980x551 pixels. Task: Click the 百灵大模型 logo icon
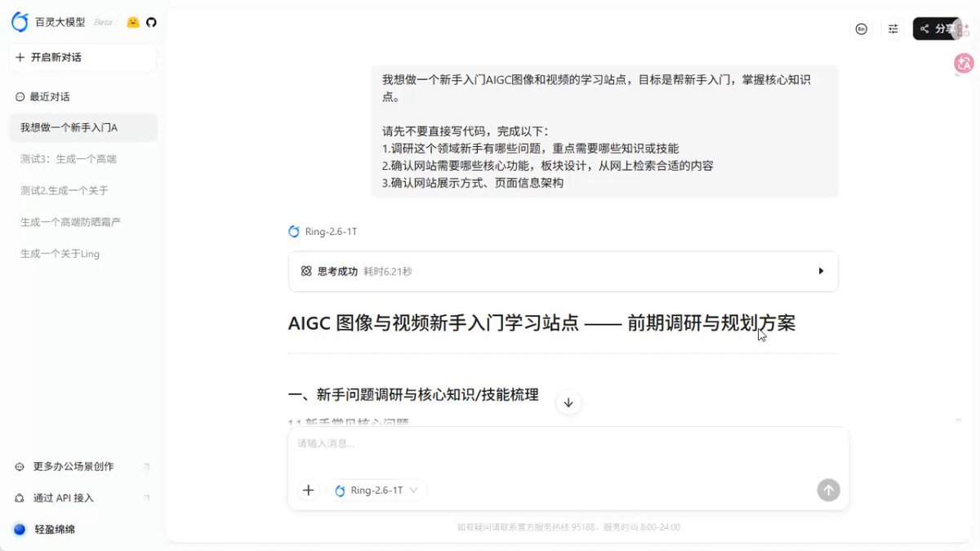click(20, 22)
